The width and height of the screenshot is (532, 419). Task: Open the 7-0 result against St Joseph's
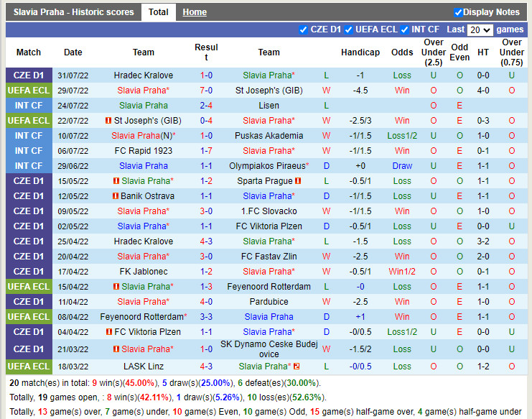pyautogui.click(x=206, y=91)
